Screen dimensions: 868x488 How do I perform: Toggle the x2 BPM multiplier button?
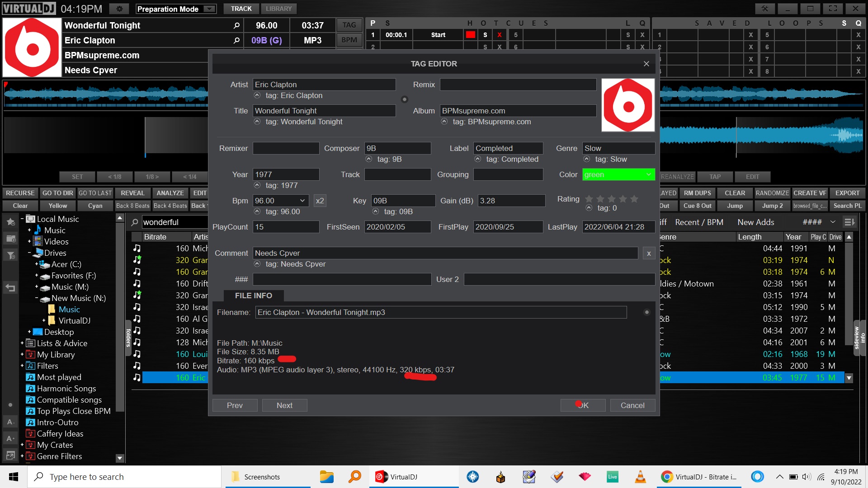pyautogui.click(x=320, y=201)
